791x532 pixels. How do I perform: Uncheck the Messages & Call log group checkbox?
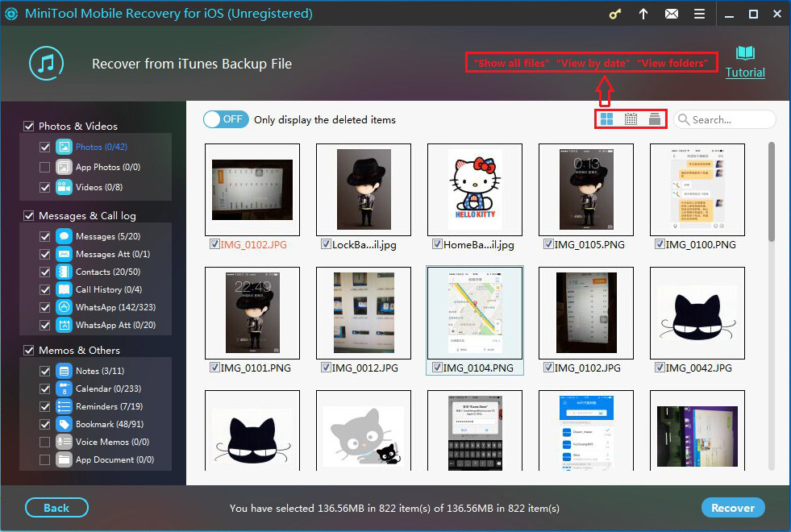(29, 216)
